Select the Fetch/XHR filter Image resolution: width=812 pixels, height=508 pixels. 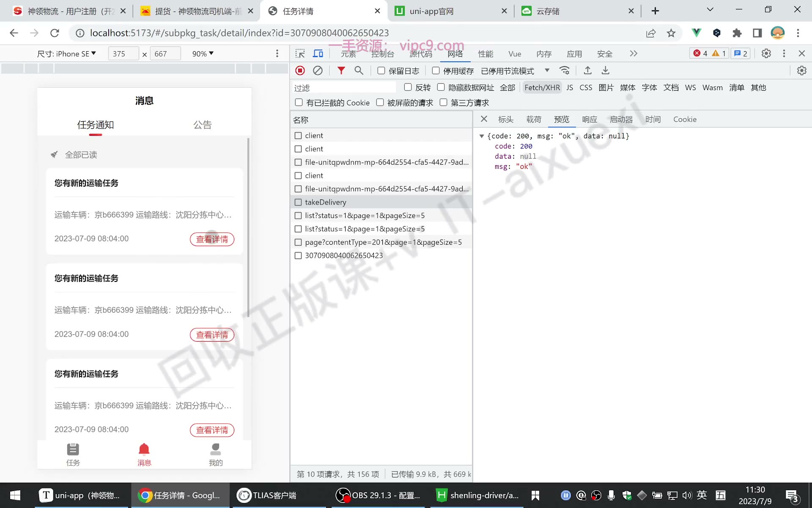tap(542, 88)
